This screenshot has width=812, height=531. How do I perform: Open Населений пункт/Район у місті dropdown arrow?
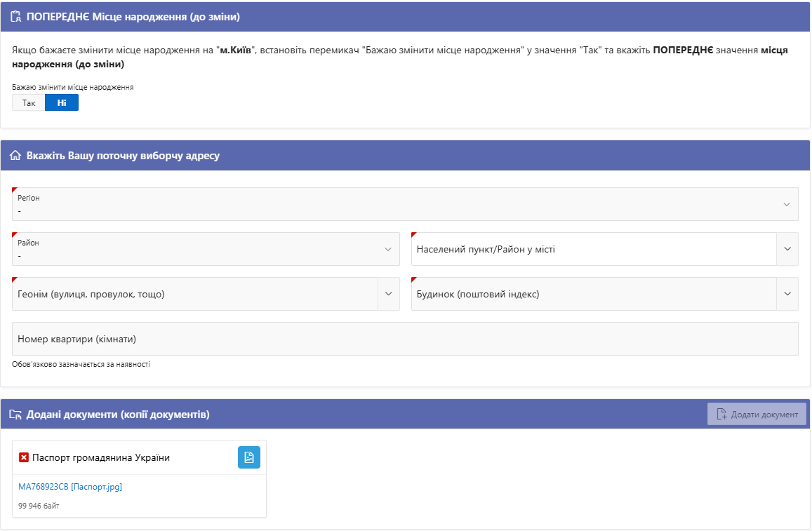787,249
